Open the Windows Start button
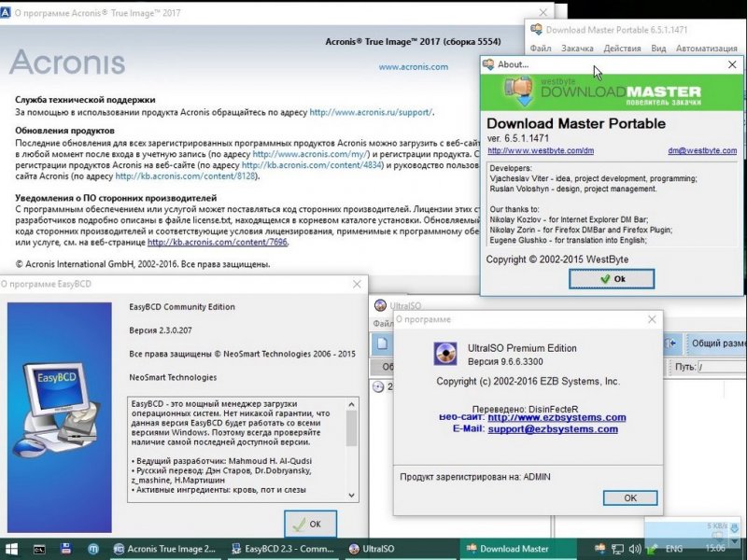 pyautogui.click(x=11, y=549)
